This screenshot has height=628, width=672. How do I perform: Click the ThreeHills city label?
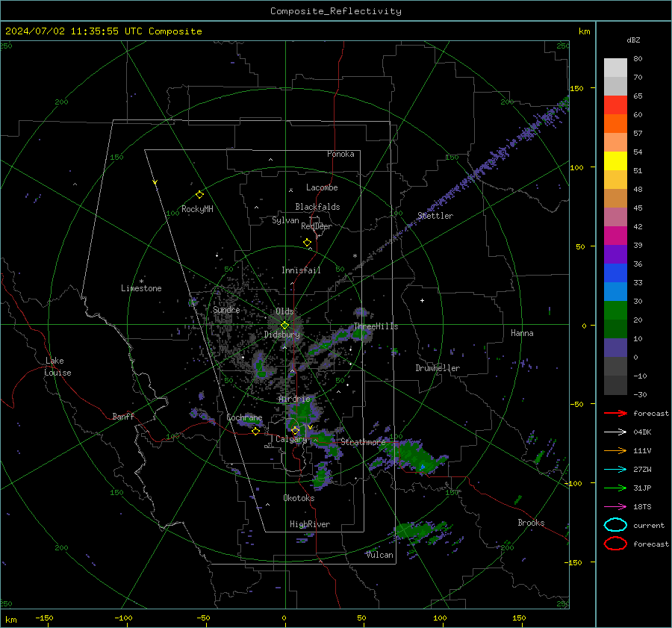[376, 326]
